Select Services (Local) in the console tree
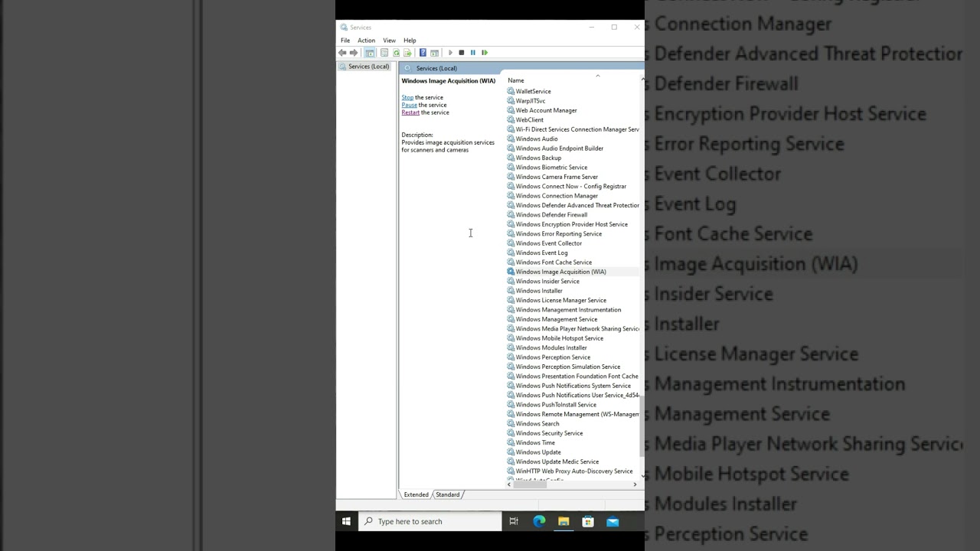This screenshot has height=551, width=980. pyautogui.click(x=369, y=67)
